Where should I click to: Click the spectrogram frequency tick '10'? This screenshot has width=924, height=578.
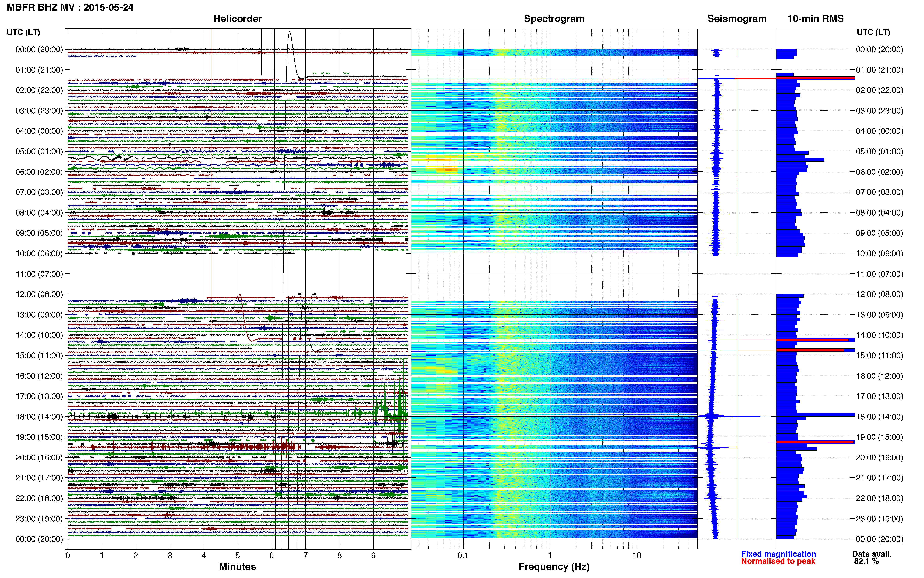(636, 555)
